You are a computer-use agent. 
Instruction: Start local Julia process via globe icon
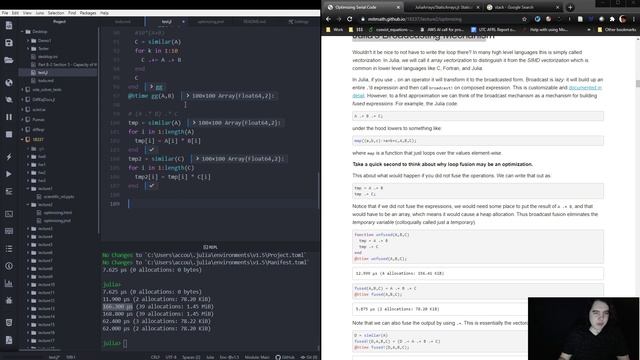[9, 82]
